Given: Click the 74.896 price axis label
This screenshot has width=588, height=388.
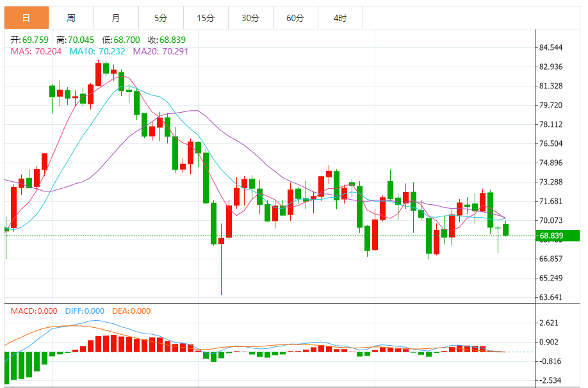Looking at the screenshot, I should pyautogui.click(x=551, y=163).
